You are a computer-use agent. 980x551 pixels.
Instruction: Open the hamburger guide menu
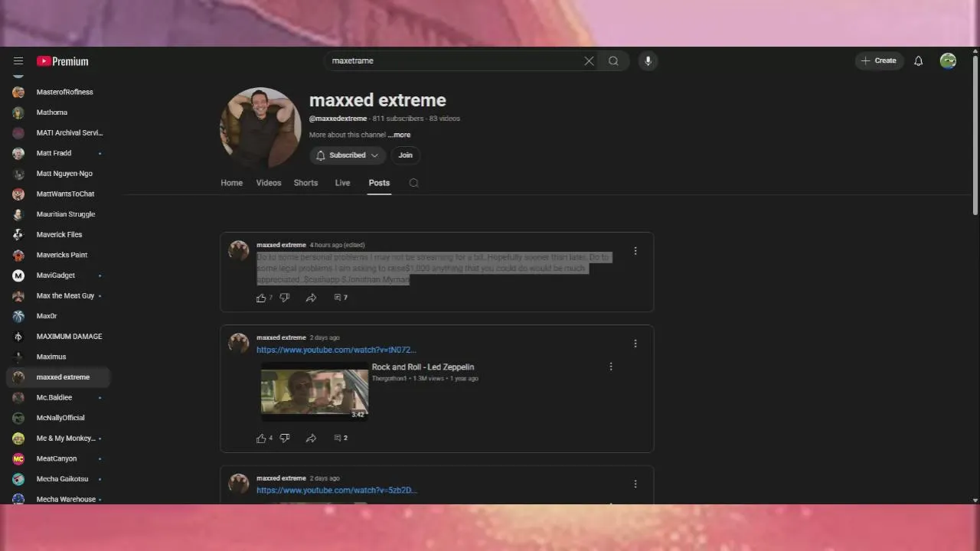[18, 61]
